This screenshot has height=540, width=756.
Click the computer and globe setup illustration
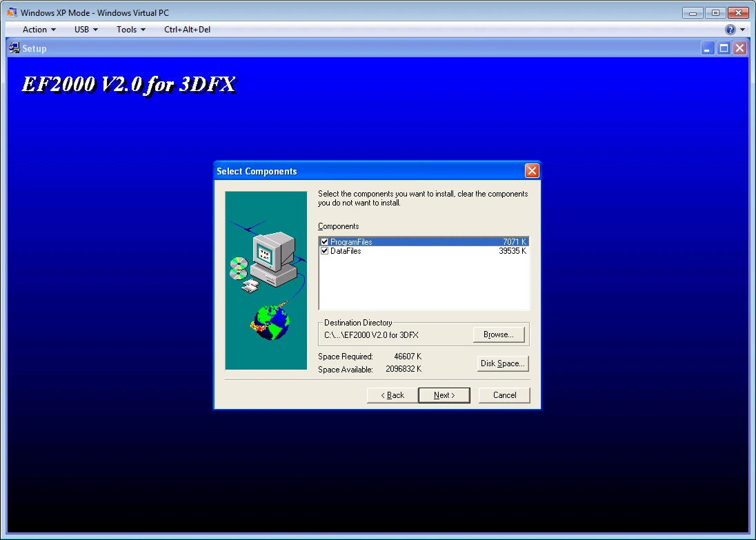pos(266,281)
